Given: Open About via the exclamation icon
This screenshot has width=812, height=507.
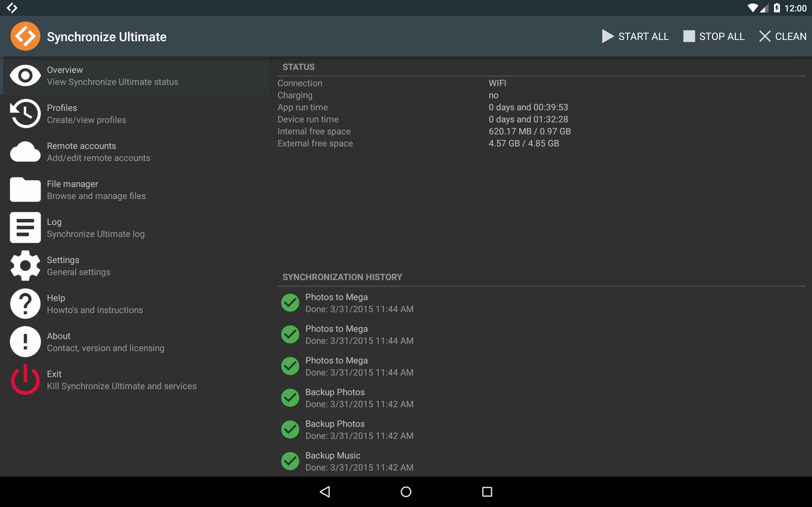Looking at the screenshot, I should click(x=25, y=342).
